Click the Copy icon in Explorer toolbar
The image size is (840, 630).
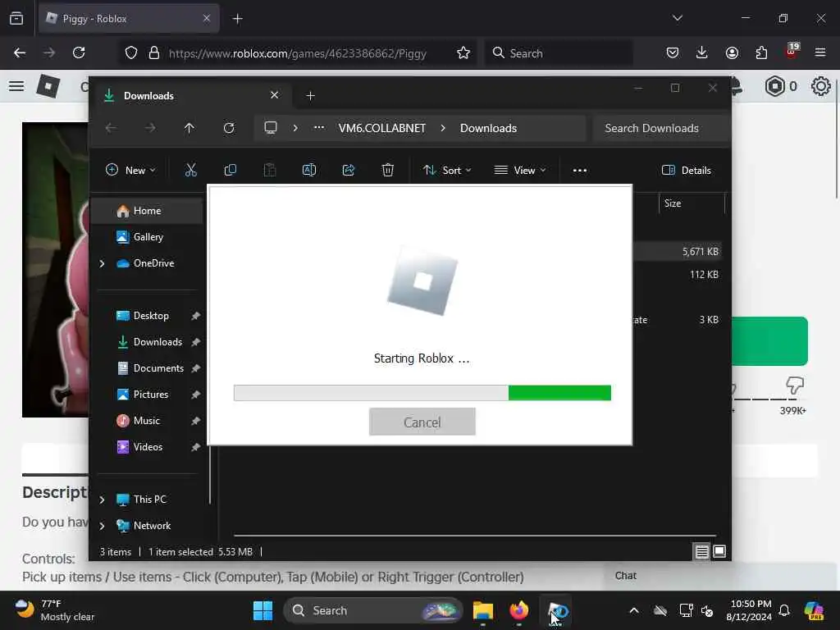click(x=231, y=171)
